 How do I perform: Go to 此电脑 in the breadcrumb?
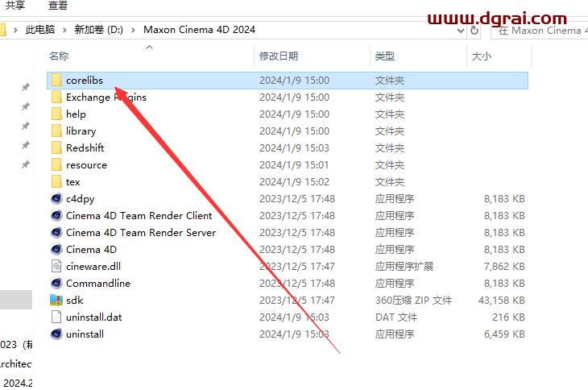coord(40,30)
